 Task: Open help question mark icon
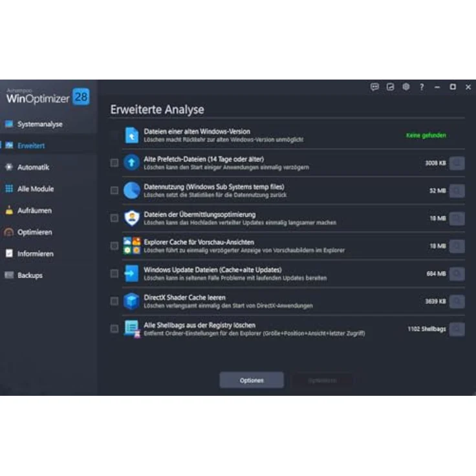point(422,87)
